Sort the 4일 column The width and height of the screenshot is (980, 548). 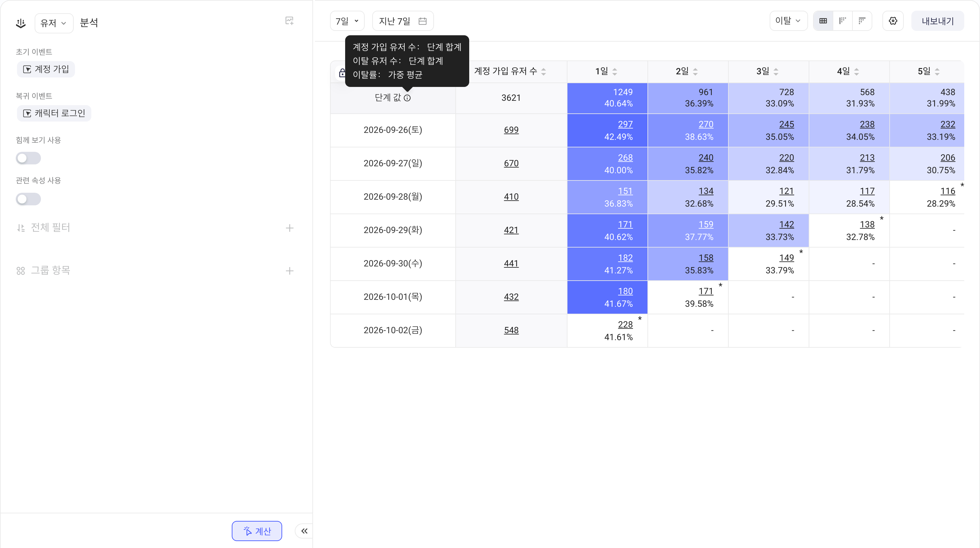click(x=856, y=71)
